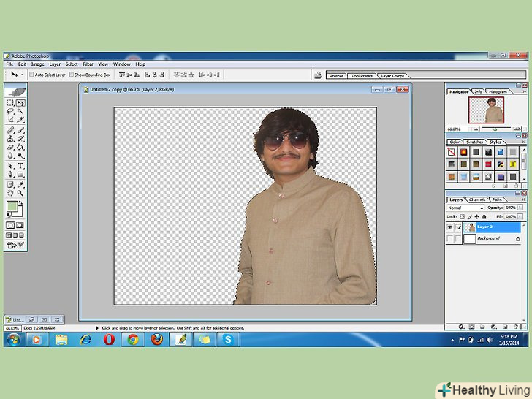The image size is (532, 399).
Task: Select the Hand tool
Action: click(10, 193)
